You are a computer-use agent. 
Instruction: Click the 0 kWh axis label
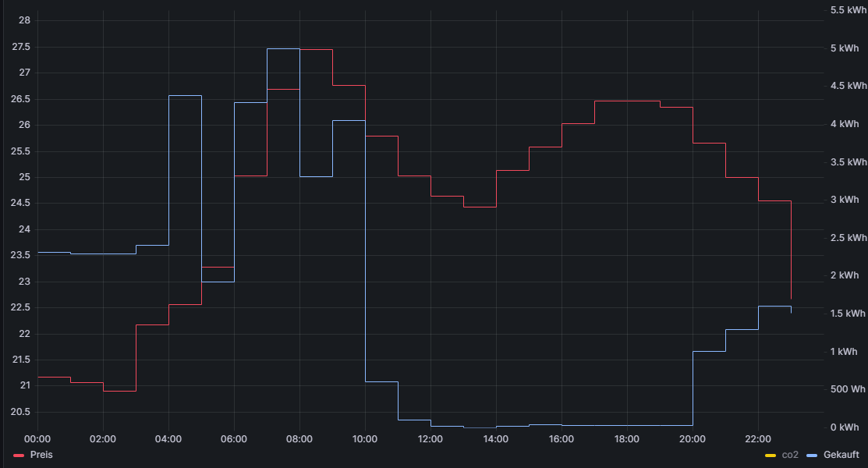click(845, 427)
